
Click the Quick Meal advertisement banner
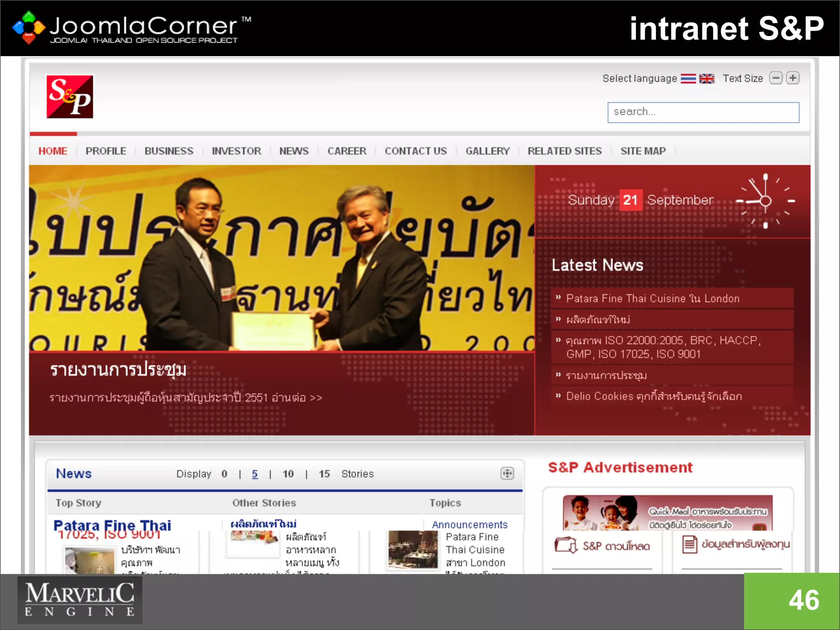pyautogui.click(x=667, y=513)
